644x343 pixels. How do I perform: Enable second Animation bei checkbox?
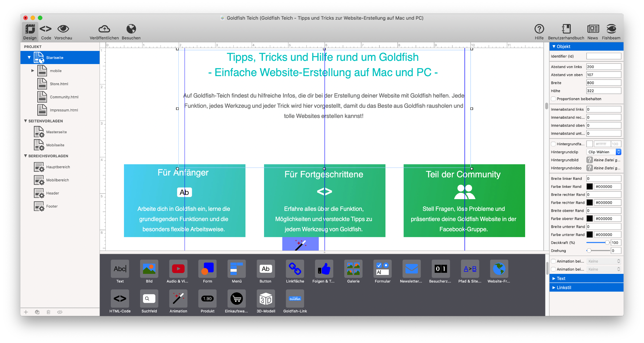(x=553, y=269)
